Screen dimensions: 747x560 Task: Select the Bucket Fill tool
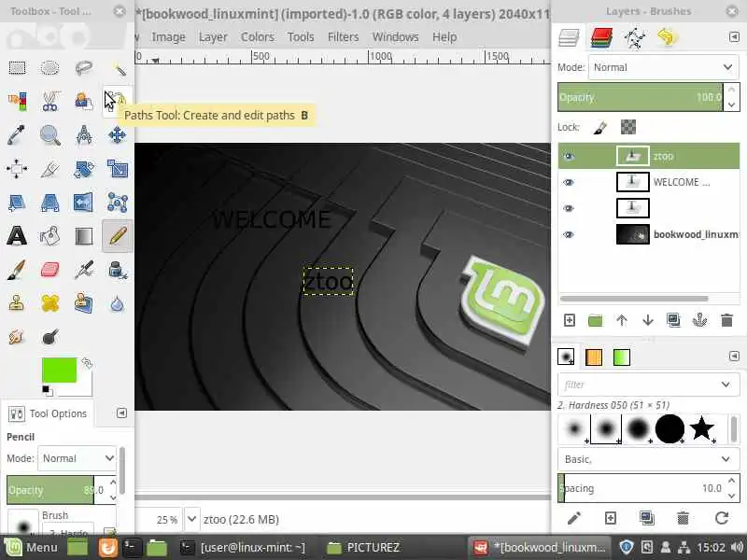tap(50, 236)
